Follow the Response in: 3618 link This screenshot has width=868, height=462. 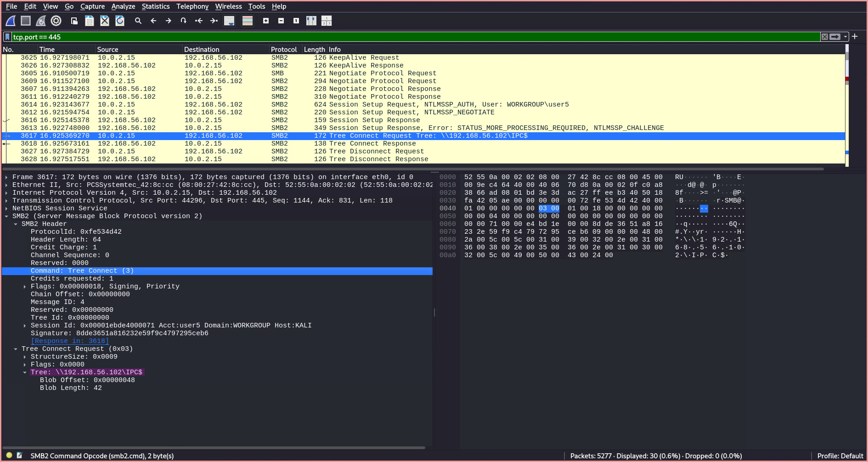point(70,341)
